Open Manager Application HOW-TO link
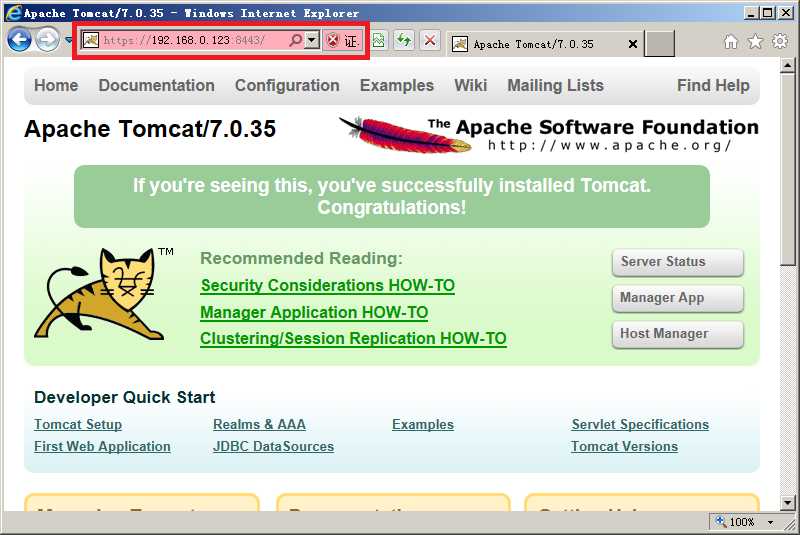 (x=314, y=312)
